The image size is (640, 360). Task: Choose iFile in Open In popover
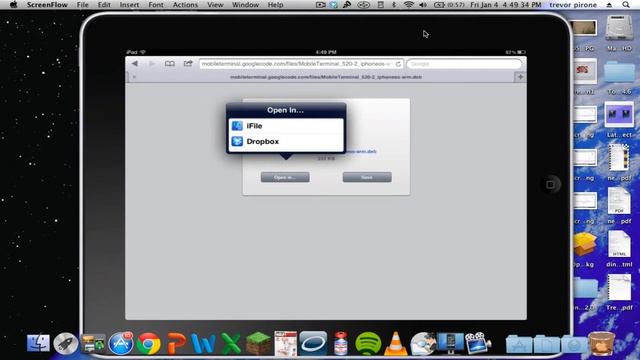(x=286, y=126)
